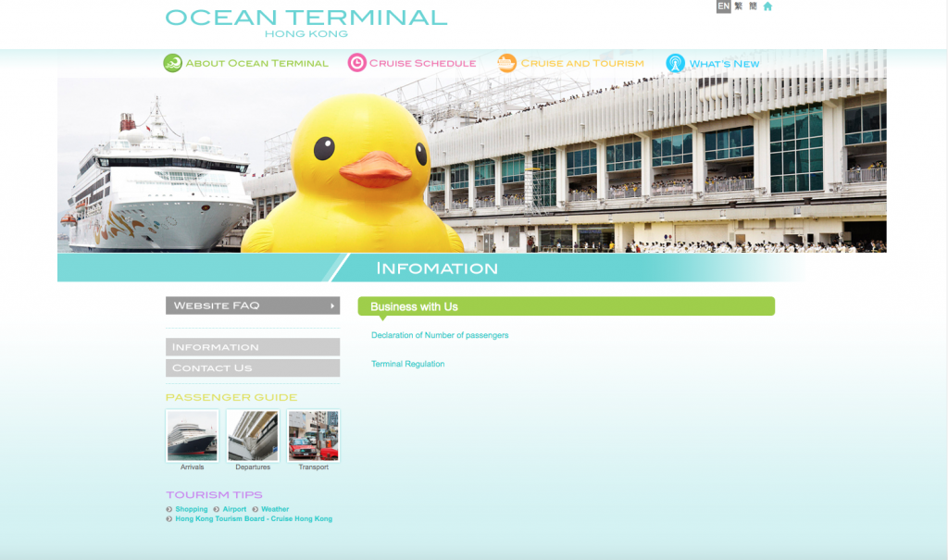Open Hong Kong Tourism Board cruise link

click(x=253, y=519)
